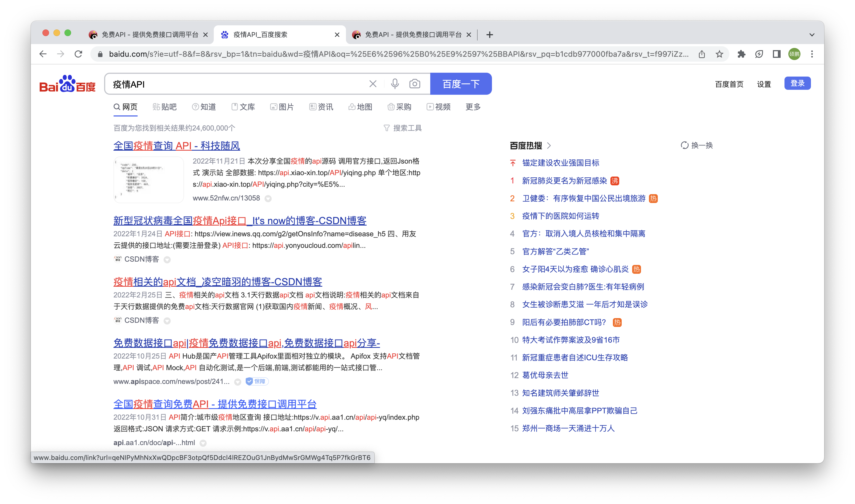The height and width of the screenshot is (504, 855).
Task: Open hot search 郑州一商场一天涌进十万人
Action: (x=568, y=428)
